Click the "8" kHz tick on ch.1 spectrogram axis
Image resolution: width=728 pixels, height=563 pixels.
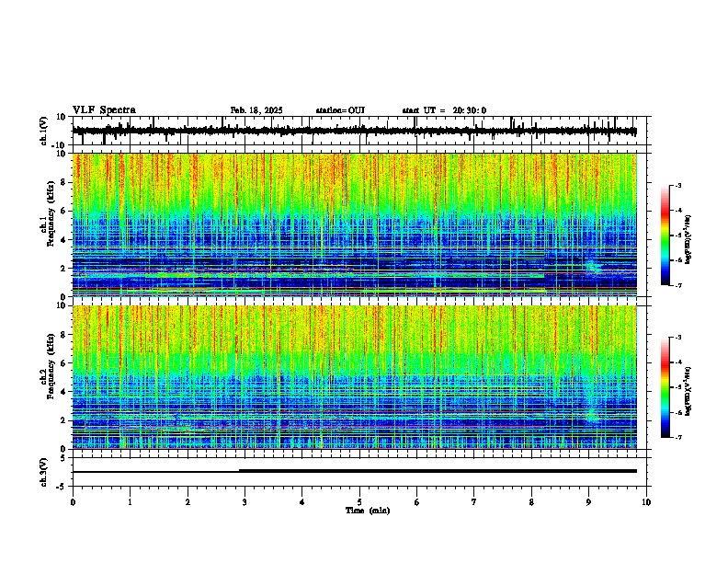coord(64,182)
